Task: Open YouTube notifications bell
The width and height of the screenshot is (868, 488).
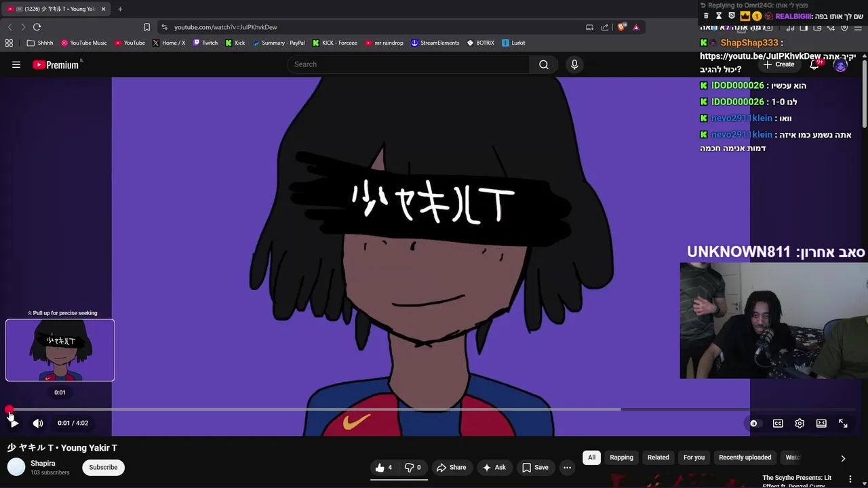Action: pyautogui.click(x=814, y=64)
